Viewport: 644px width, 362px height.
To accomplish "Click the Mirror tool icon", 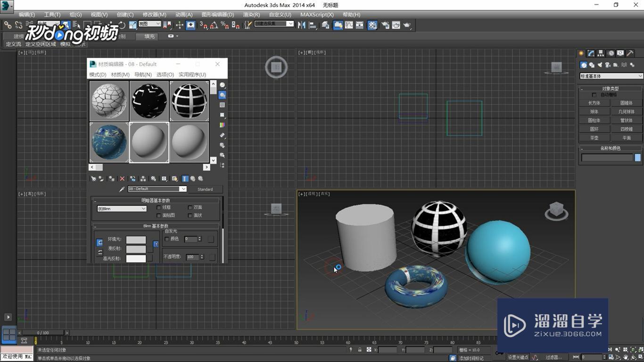I will pos(302,25).
